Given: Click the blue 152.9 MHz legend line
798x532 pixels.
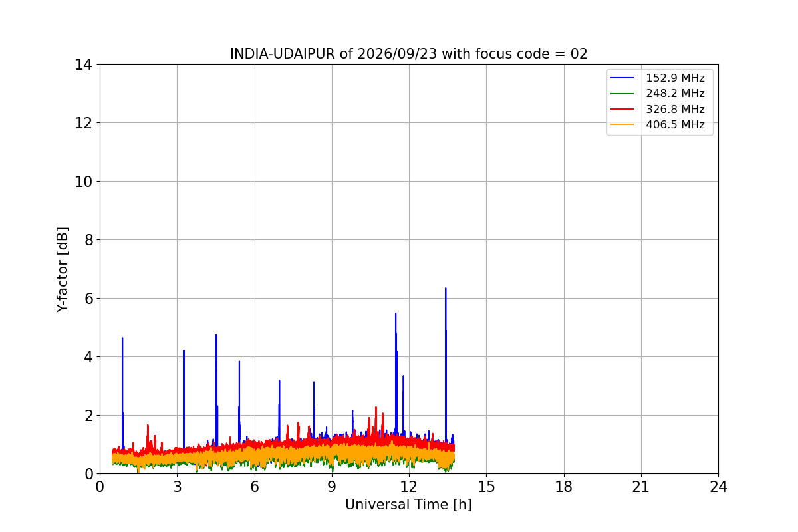Looking at the screenshot, I should (622, 78).
